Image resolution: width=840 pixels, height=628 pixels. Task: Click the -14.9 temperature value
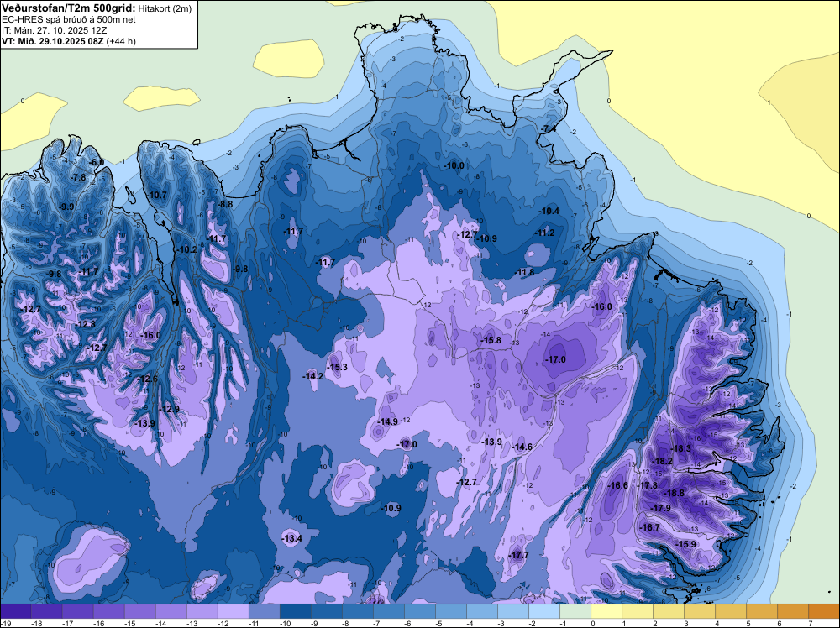[x=387, y=421]
